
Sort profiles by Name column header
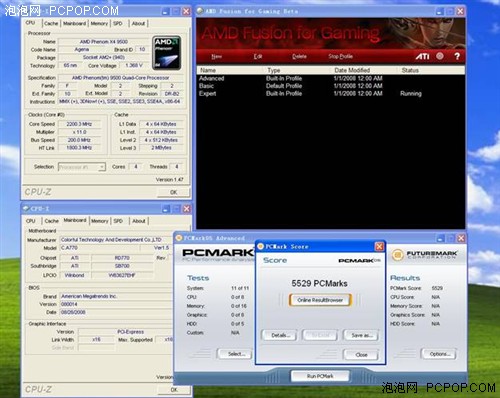pyautogui.click(x=231, y=70)
